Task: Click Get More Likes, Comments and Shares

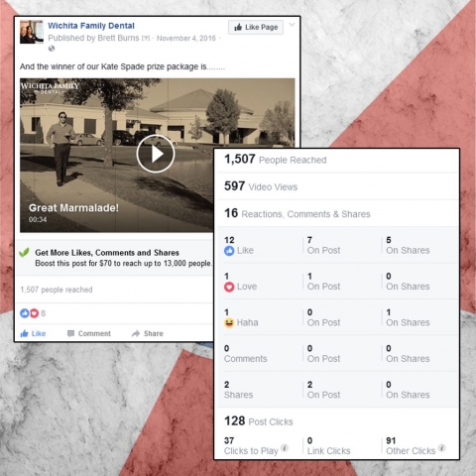Action: [x=107, y=253]
